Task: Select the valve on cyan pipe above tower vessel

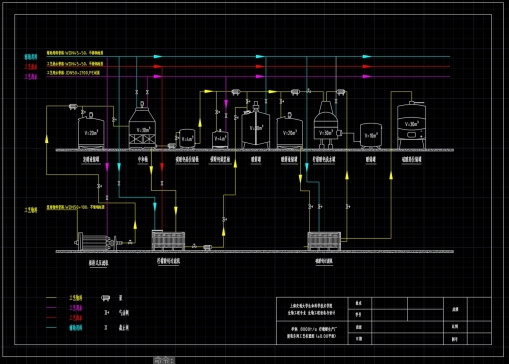Action: 136,92
